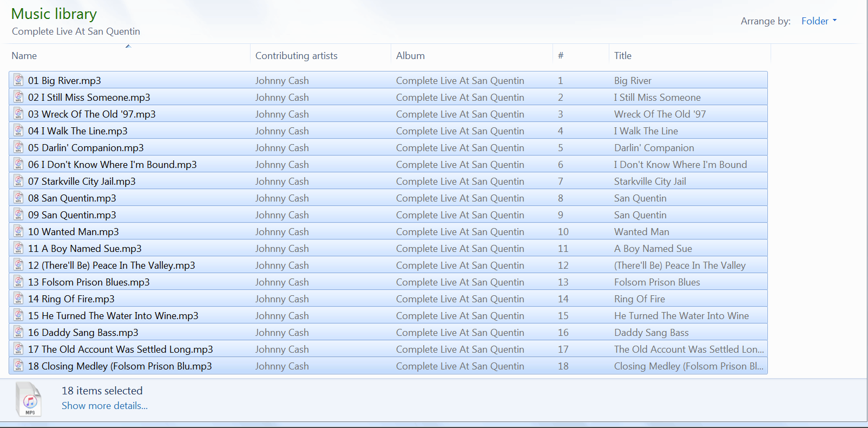Click the Title cell 'Starkville City Jail'
868x428 pixels.
tap(650, 181)
